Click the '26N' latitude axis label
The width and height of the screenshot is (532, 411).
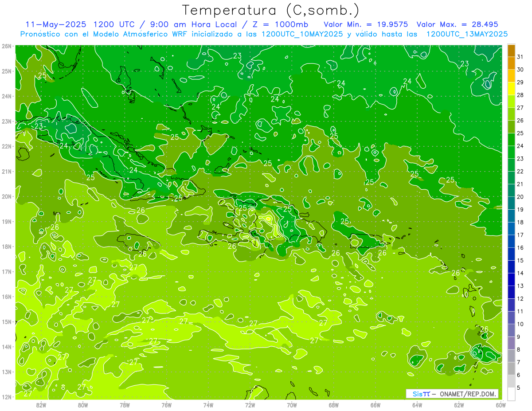coord(7,46)
